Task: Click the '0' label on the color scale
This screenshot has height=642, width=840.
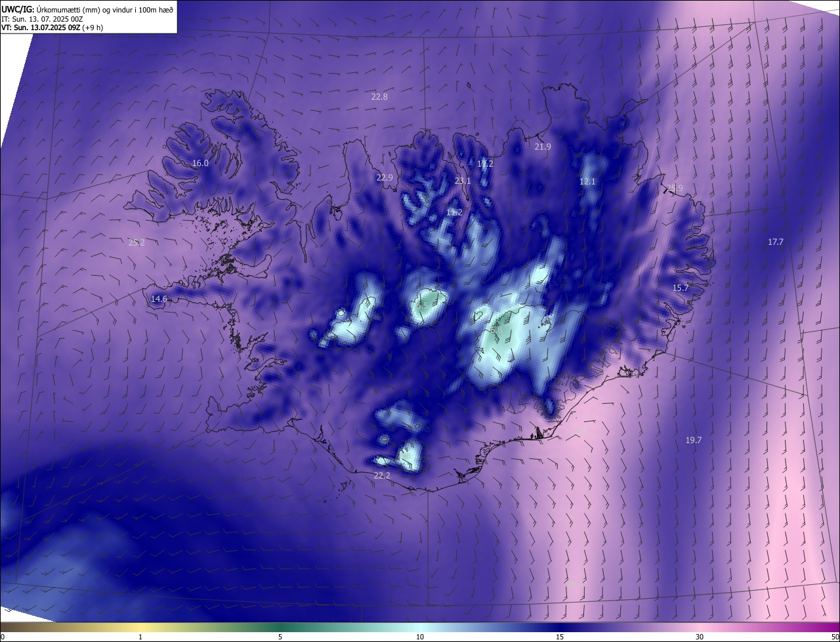Action: point(3,637)
